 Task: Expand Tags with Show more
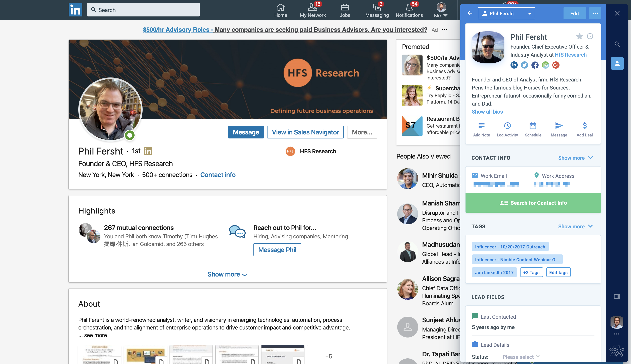[x=575, y=227]
